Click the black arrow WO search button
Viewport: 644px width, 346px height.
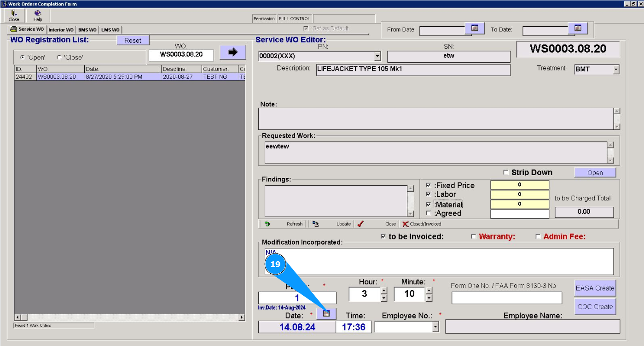tap(232, 53)
